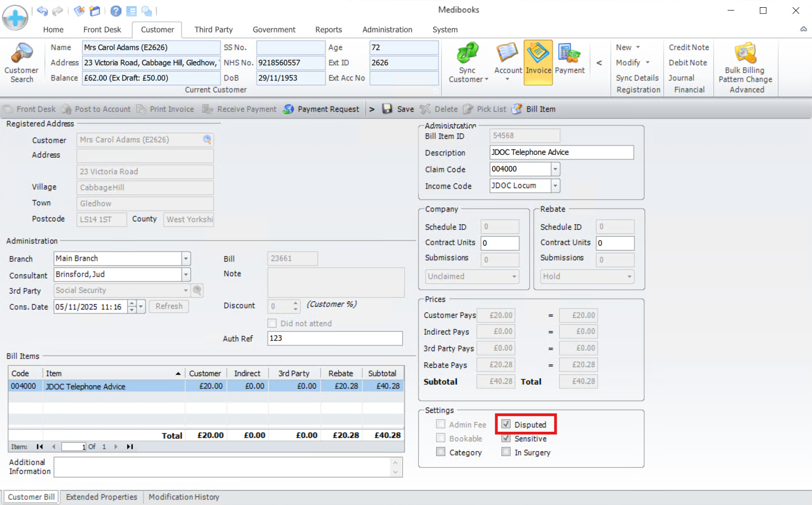Image resolution: width=812 pixels, height=505 pixels.
Task: Click the Debit Note button
Action: click(x=688, y=63)
